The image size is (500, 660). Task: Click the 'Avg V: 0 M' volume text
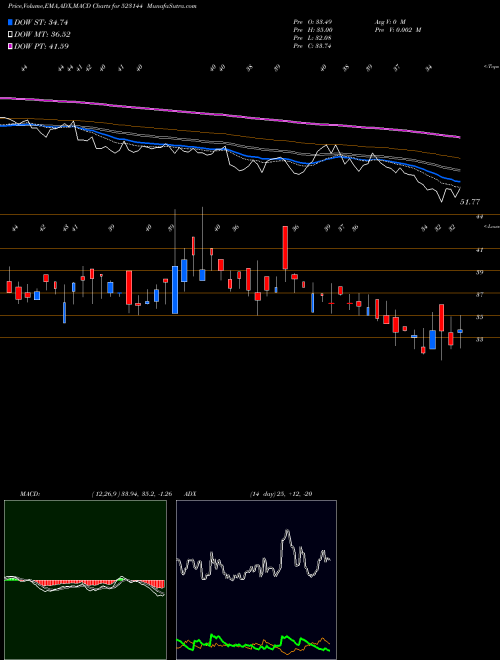(x=389, y=21)
